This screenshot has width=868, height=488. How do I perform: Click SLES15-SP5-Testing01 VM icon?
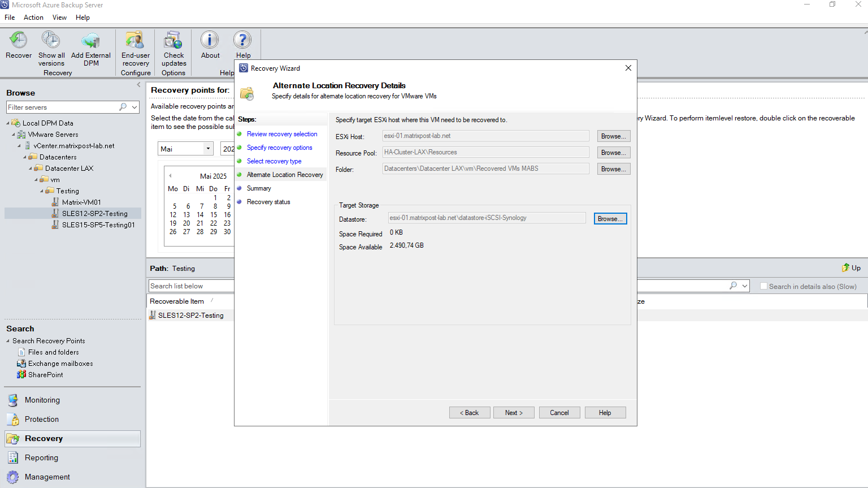click(x=55, y=224)
